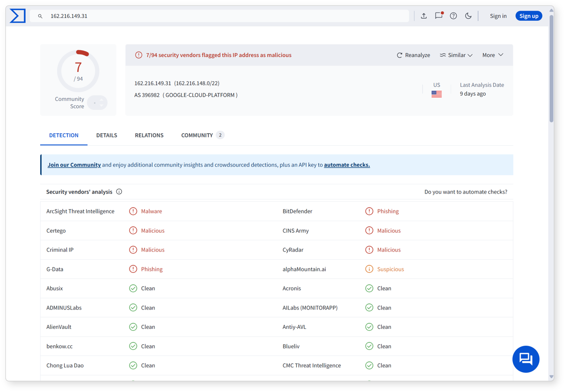This screenshot has width=565, height=392.
Task: Click the green check icon for Blueliv
Action: pos(369,346)
